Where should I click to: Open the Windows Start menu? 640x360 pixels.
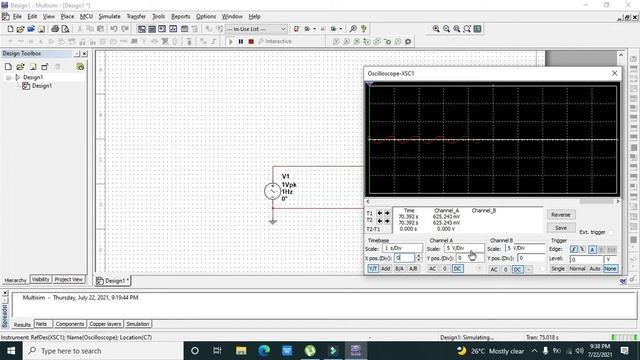(11, 351)
